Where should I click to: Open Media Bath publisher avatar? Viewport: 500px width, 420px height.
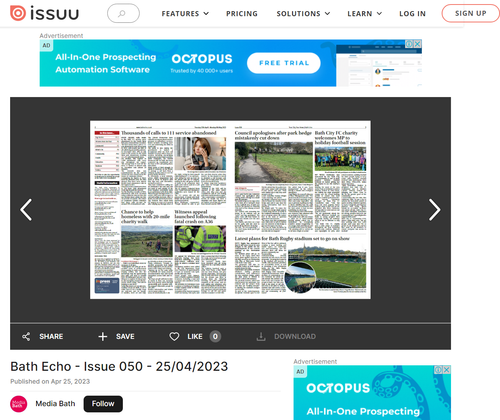click(x=19, y=404)
